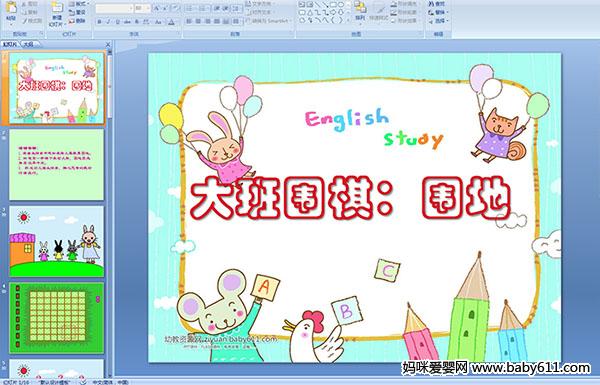This screenshot has height=385, width=600.
Task: Click the Replace button in the editing group
Action: pos(437,12)
